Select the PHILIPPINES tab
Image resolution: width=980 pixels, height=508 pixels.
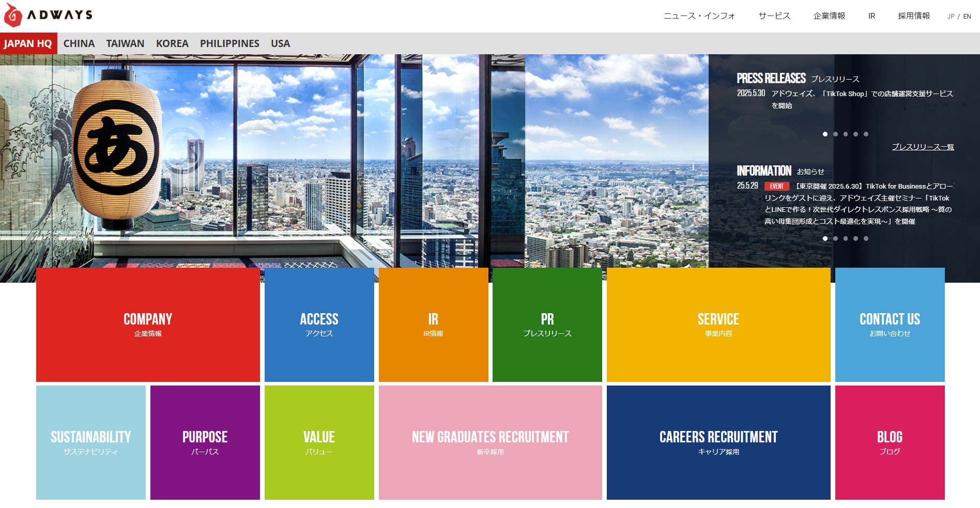coord(229,43)
